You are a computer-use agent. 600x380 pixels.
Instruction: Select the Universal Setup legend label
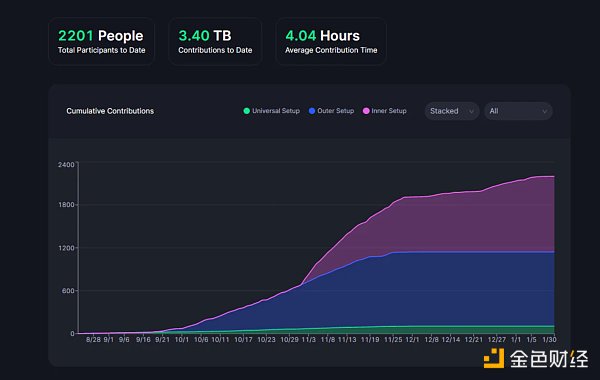[276, 111]
